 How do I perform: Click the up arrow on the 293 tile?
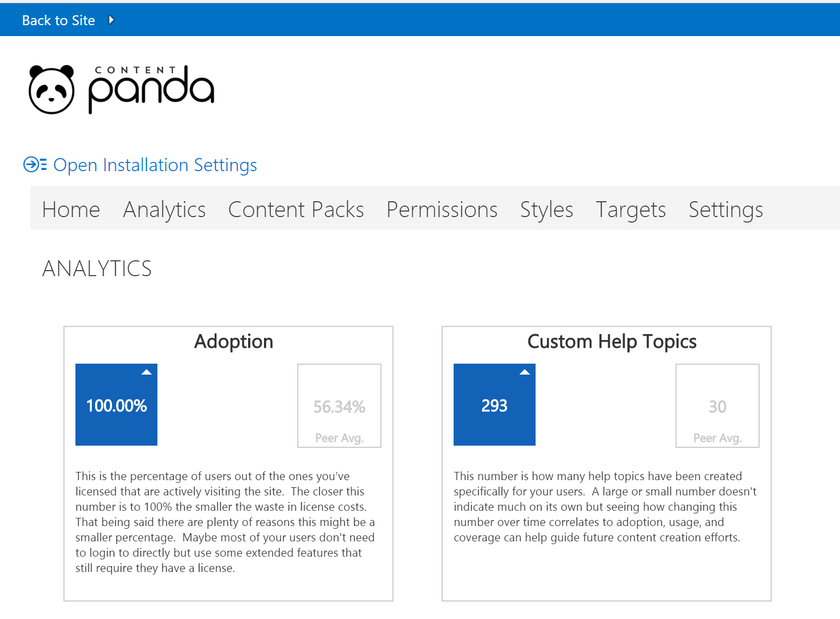point(525,372)
